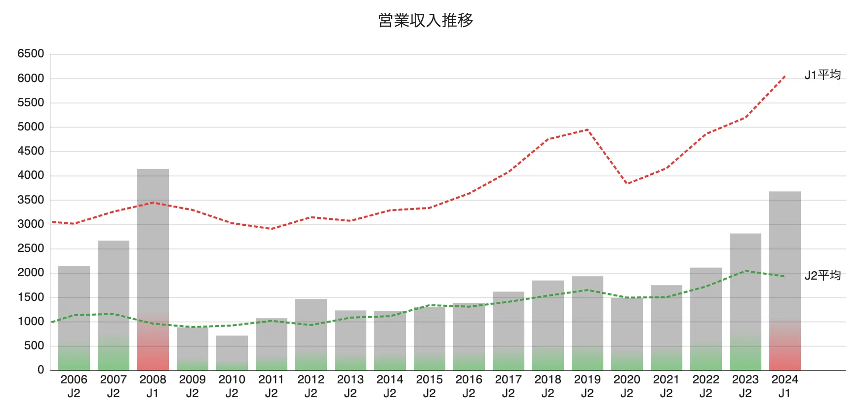Click the 6500 y-axis value
Image resolution: width=868 pixels, height=415 pixels.
[31, 54]
